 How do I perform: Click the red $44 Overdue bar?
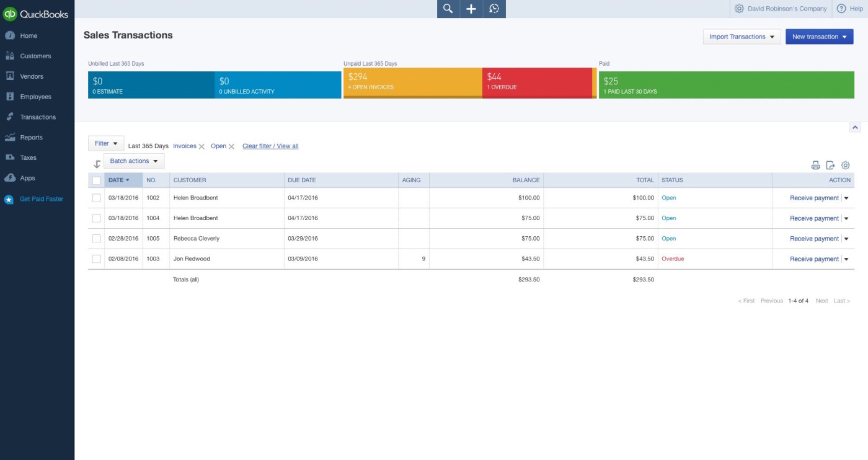[538, 83]
